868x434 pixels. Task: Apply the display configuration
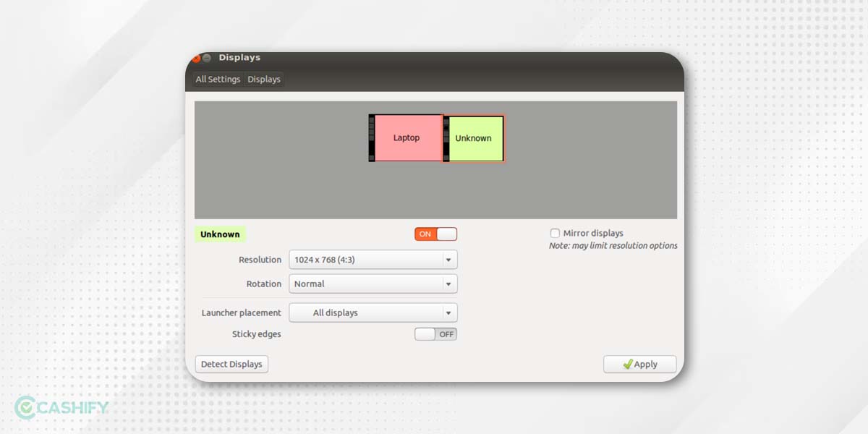tap(639, 364)
